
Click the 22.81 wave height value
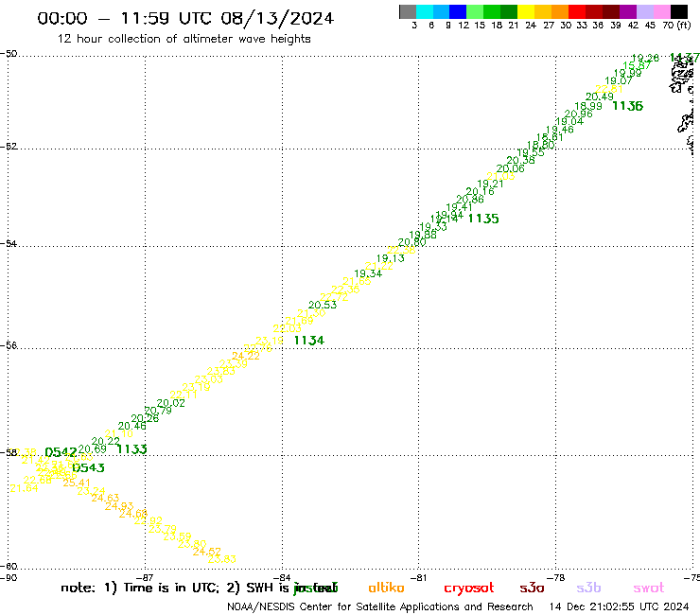[x=609, y=89]
